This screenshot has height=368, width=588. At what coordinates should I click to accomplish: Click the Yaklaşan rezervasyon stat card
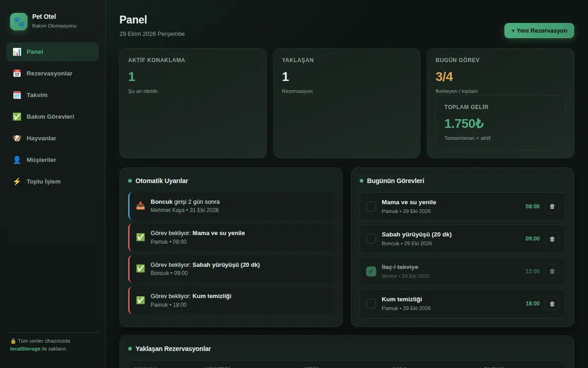[347, 103]
